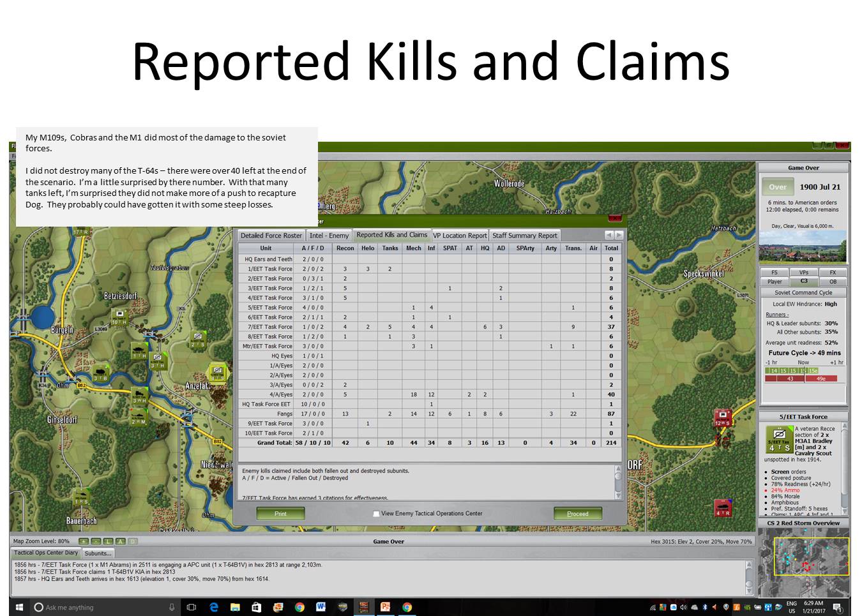Select the 2 S recon counter on map

point(197,340)
